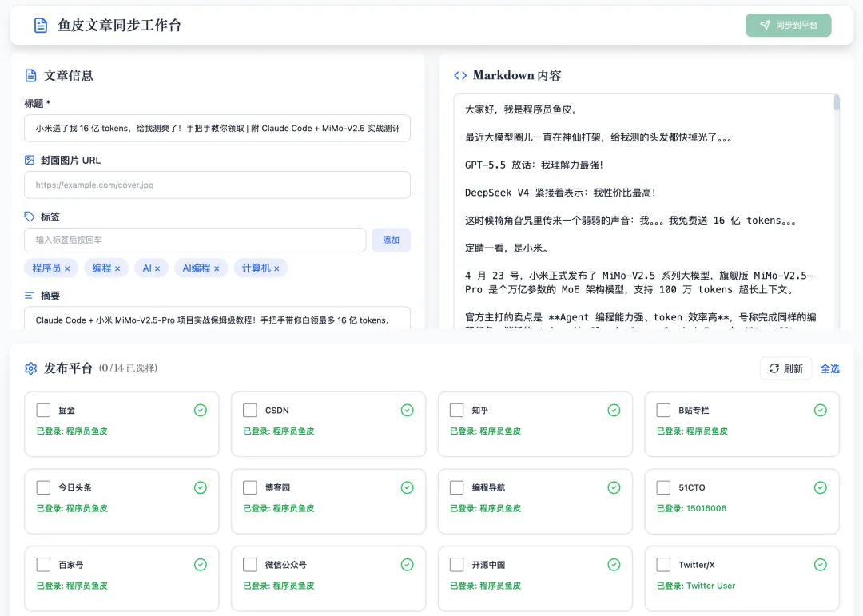
Task: Check the 百家号 platform checkbox
Action: tap(43, 564)
